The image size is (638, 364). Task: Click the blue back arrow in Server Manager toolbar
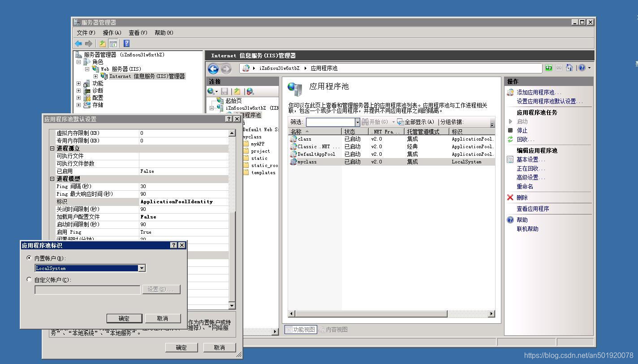point(78,43)
